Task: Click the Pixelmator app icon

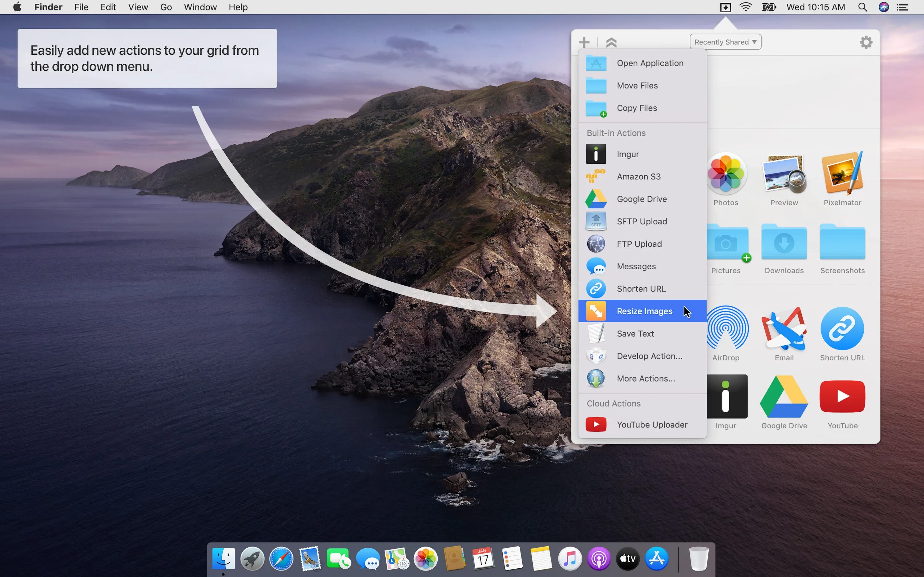Action: 842,174
